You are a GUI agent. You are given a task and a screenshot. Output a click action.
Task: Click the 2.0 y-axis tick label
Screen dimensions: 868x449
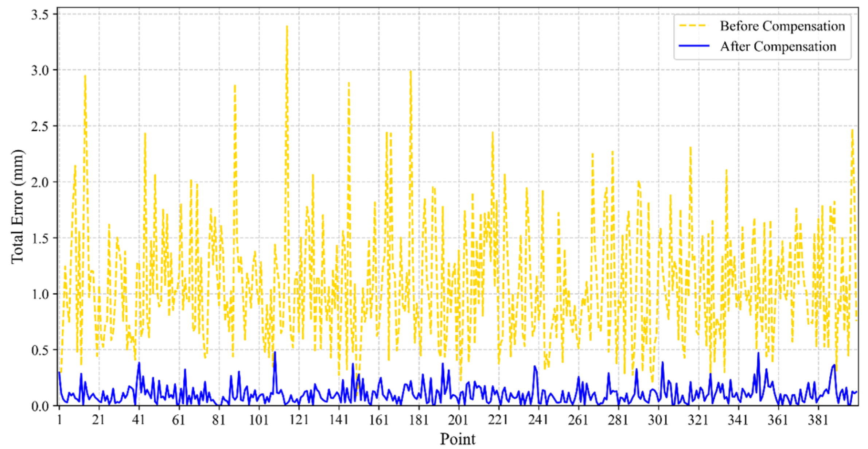click(39, 182)
